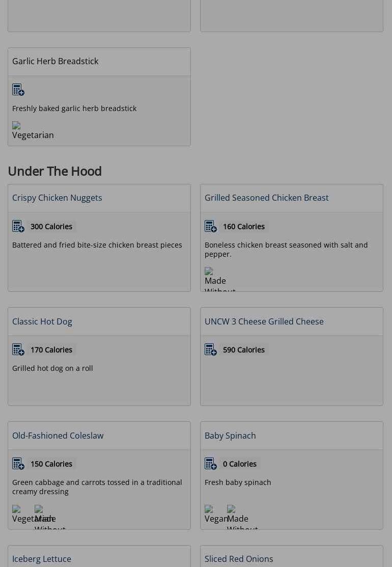The width and height of the screenshot is (392, 567).
Task: Open Grilled Seasoned Chicken Breast link
Action: [266, 198]
